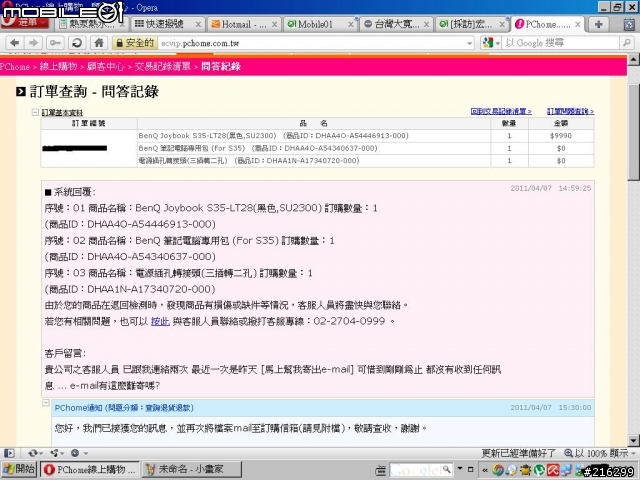
Task: Open the closed tabs trash icon
Action: coord(629,24)
